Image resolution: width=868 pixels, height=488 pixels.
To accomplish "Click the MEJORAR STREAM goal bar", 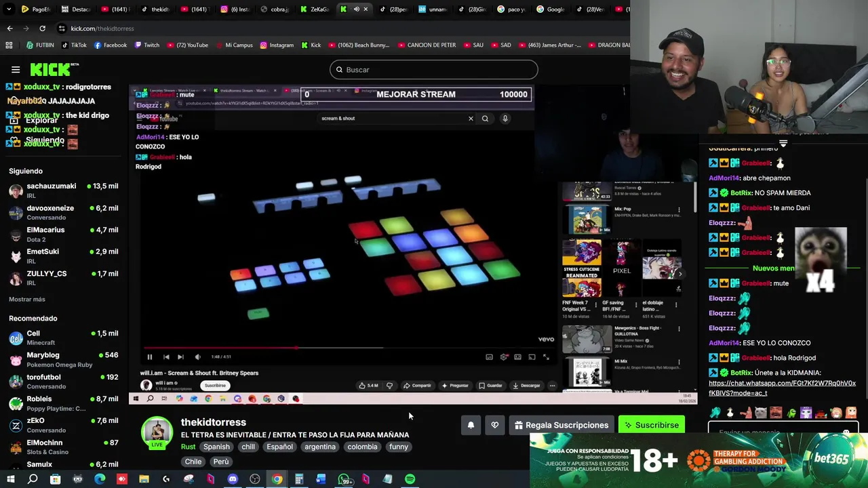I will click(416, 94).
